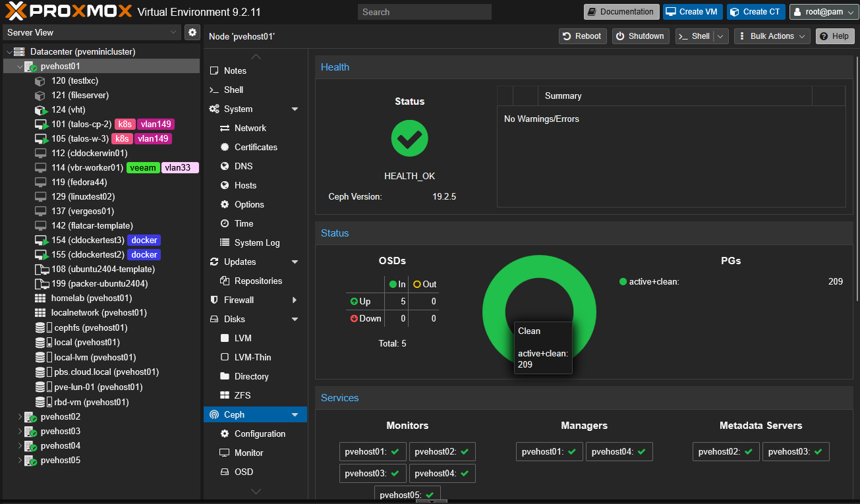Screen dimensions: 860x504
Task: Select the 124 (vht) container icon
Action: [41, 109]
